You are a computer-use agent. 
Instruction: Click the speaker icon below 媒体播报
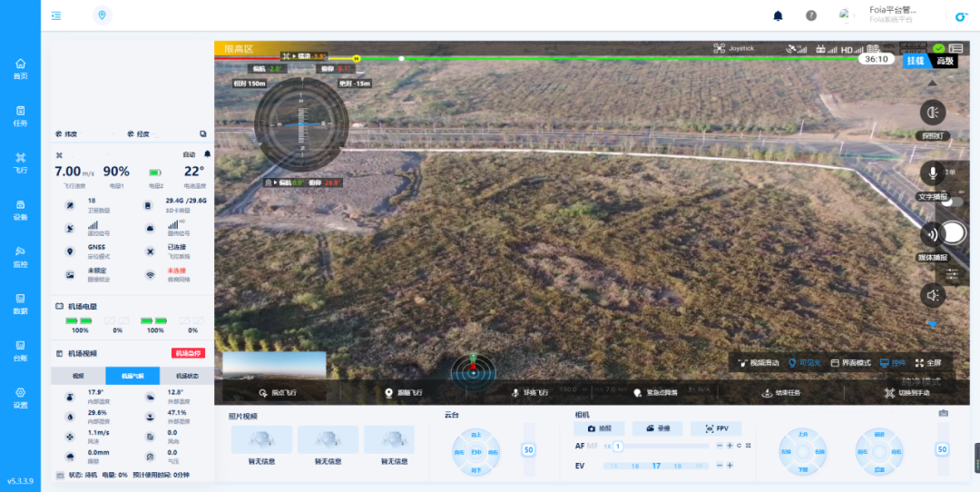tap(932, 295)
